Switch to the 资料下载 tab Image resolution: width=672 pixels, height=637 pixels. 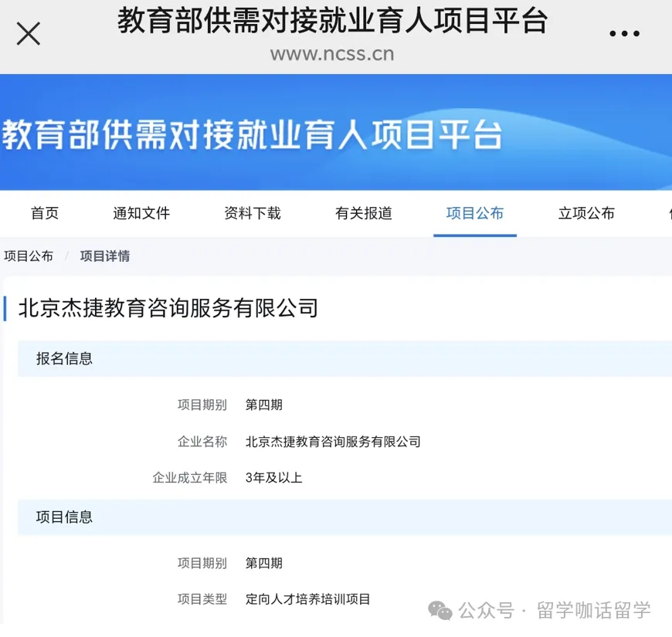tap(253, 213)
